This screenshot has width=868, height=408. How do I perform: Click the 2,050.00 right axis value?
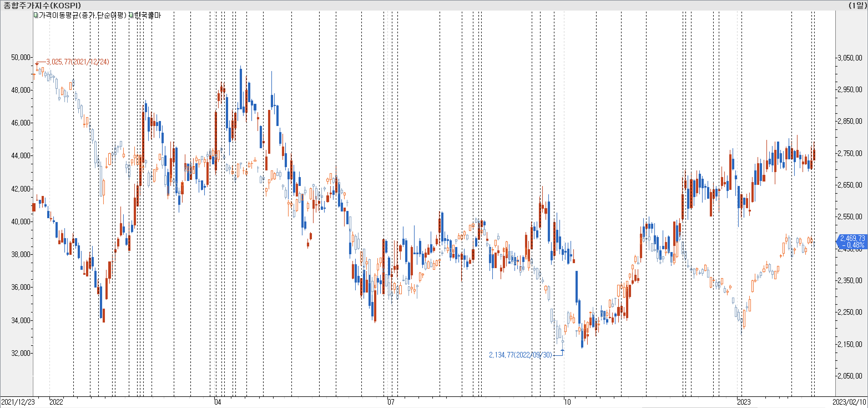850,376
